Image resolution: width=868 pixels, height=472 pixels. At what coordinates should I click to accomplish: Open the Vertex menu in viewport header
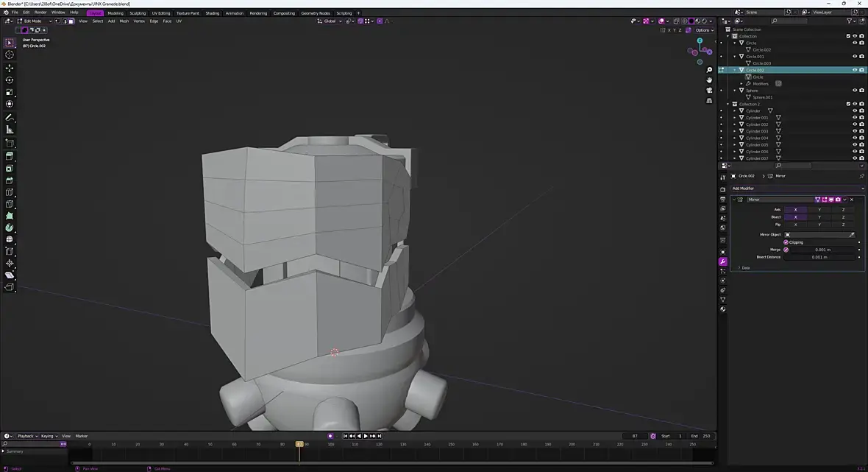pos(139,21)
